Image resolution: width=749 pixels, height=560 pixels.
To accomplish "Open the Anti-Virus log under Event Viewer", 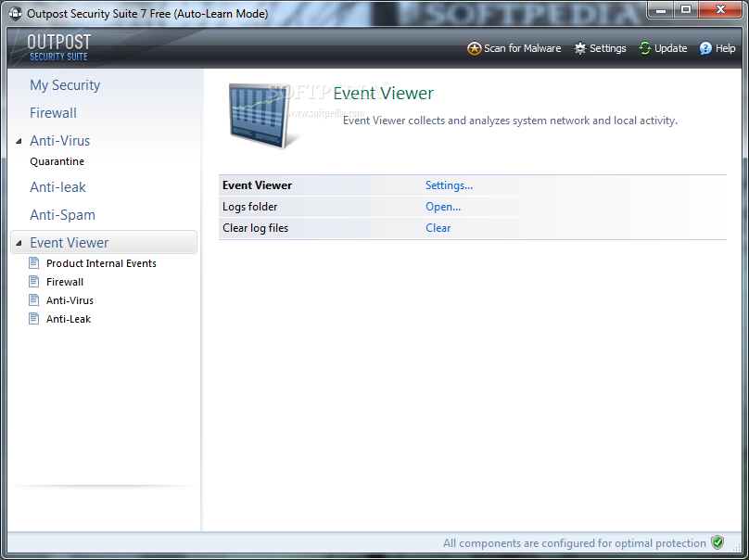I will (x=70, y=300).
